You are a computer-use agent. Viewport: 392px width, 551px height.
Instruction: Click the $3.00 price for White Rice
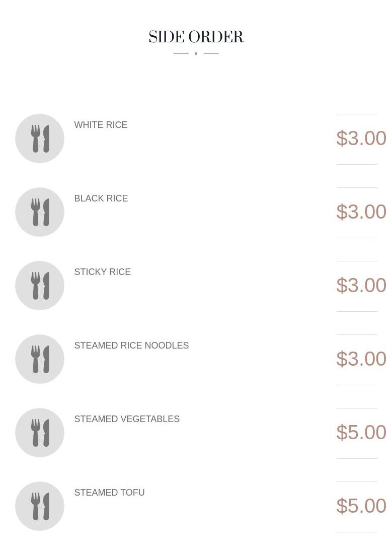tap(361, 139)
